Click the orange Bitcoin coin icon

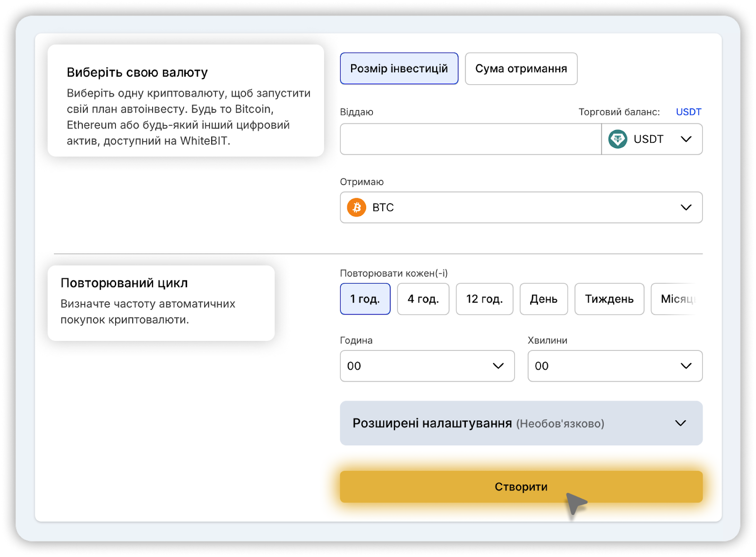(356, 208)
